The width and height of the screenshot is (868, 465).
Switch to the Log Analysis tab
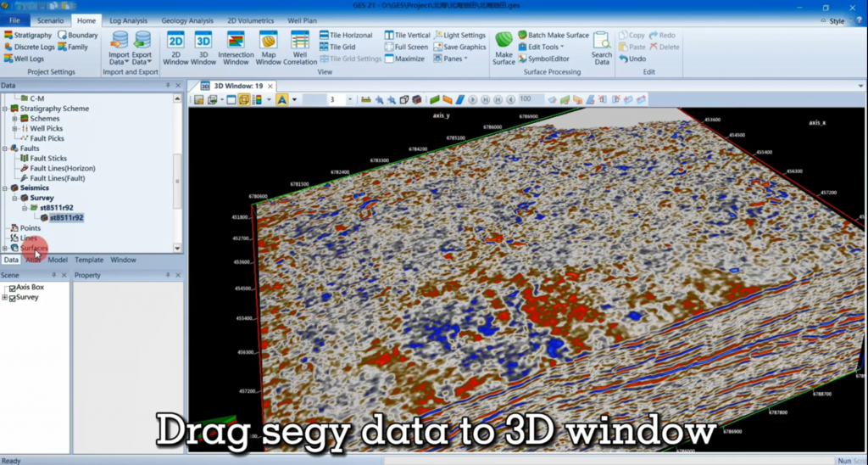(x=129, y=20)
